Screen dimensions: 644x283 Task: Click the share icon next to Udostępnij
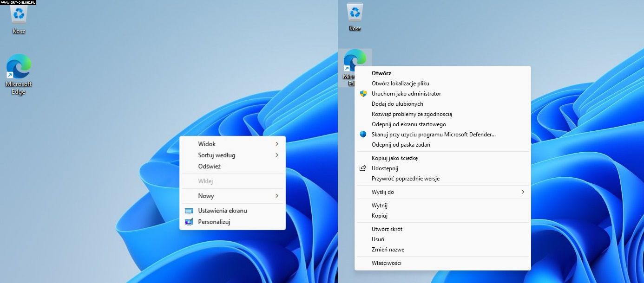tap(363, 168)
